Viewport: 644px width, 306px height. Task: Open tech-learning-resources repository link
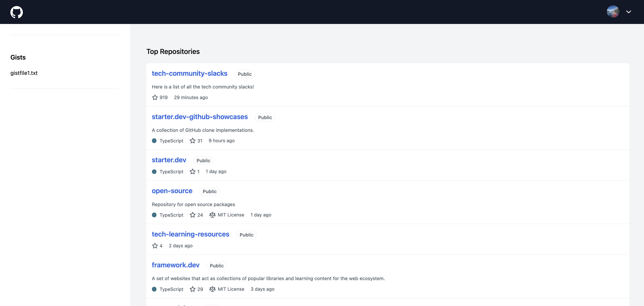(190, 234)
